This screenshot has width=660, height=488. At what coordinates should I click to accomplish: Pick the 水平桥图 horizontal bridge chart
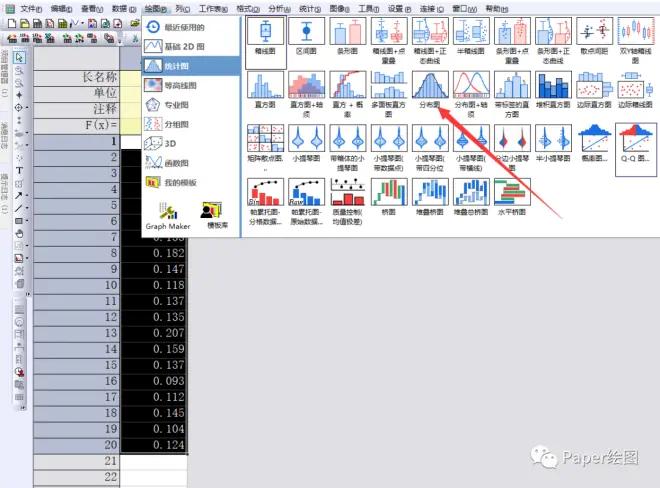tap(512, 197)
